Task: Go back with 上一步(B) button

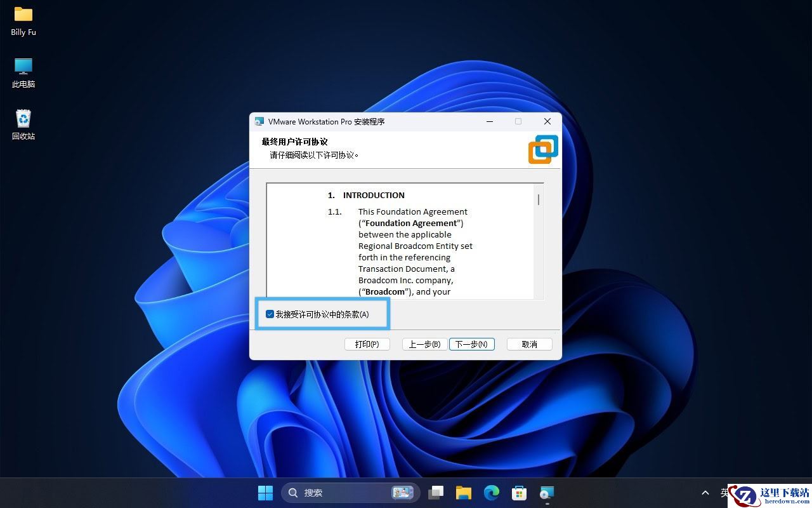Action: [x=424, y=344]
